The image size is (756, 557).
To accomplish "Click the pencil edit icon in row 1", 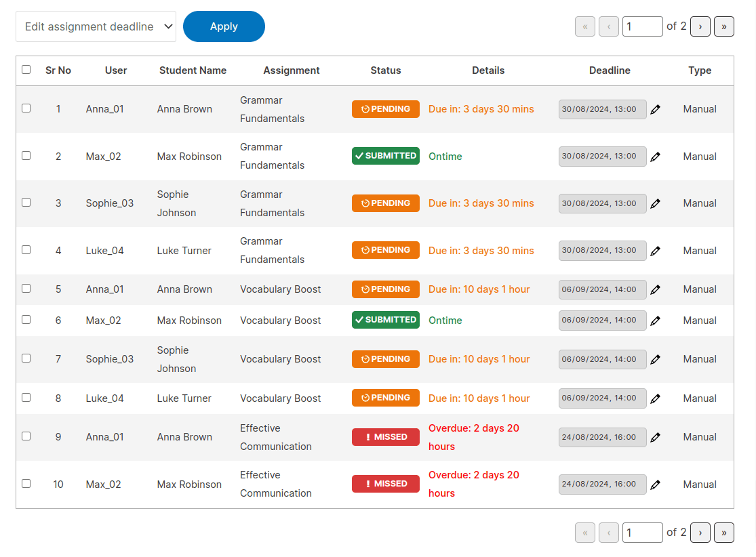I will point(655,109).
